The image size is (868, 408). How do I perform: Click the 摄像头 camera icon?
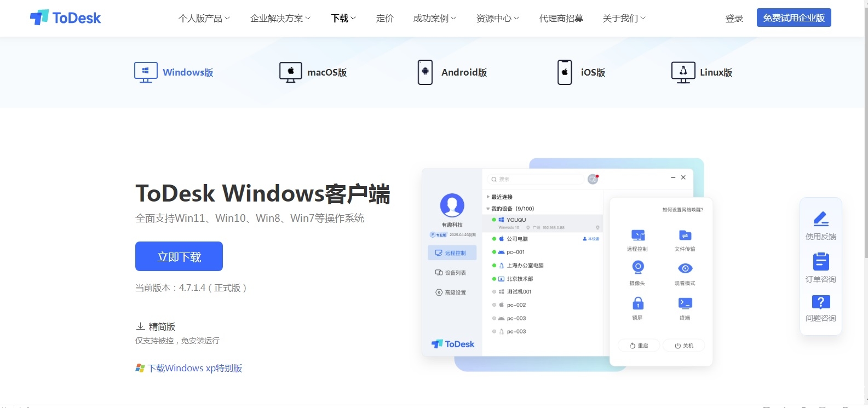tap(637, 268)
